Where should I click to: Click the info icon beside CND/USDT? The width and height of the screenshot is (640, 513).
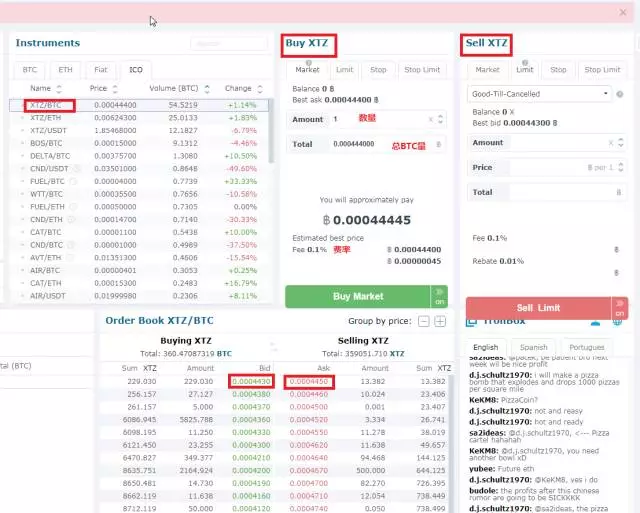click(76, 169)
